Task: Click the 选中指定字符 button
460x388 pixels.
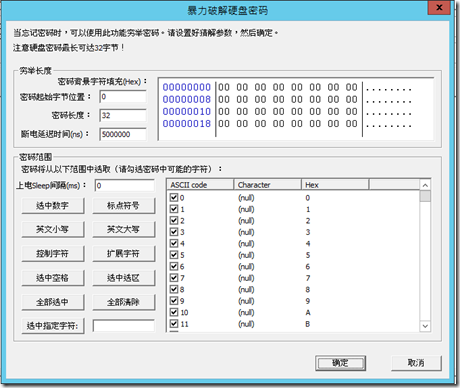Action: click(53, 326)
